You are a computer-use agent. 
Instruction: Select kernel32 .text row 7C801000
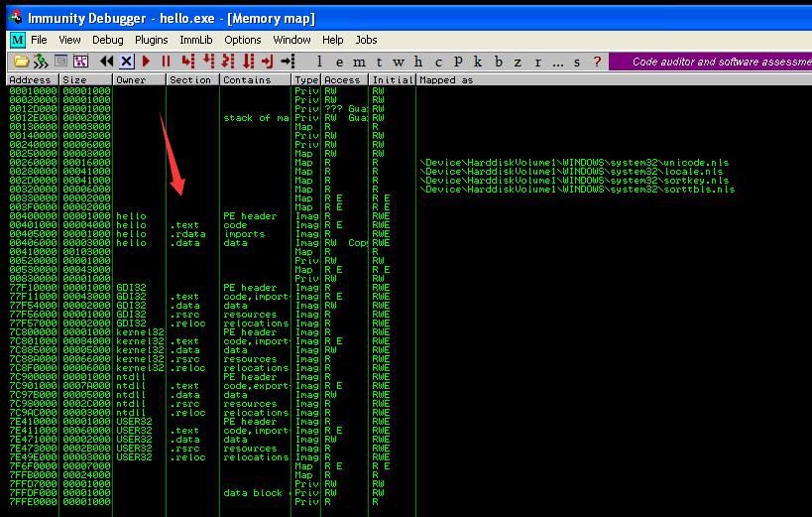409,341
